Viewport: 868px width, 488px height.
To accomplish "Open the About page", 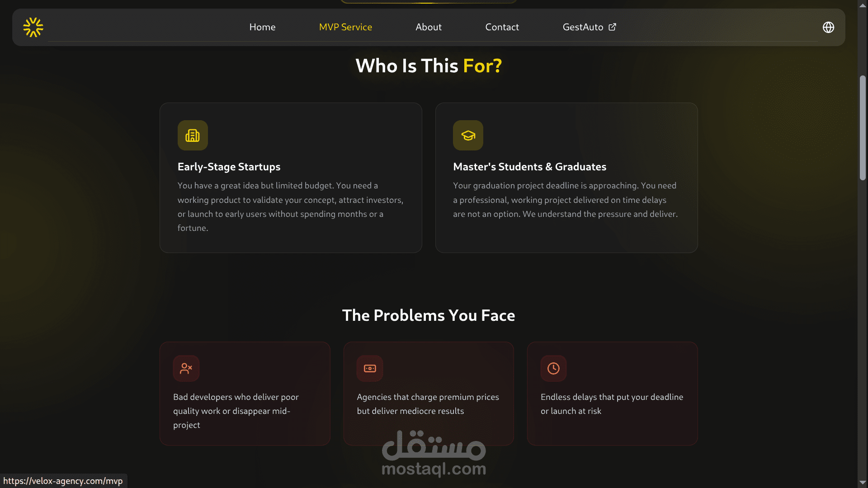I will click(429, 27).
